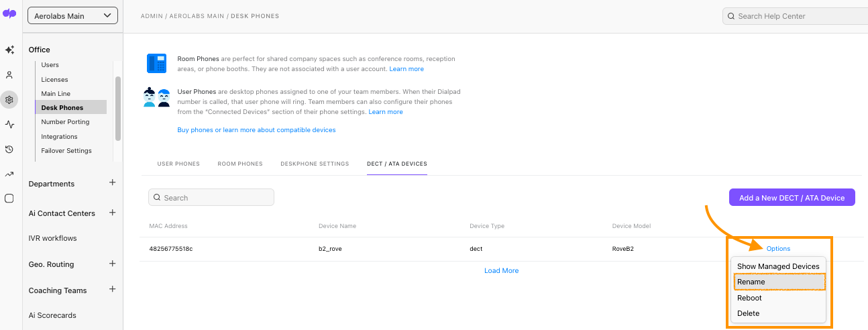Select the settings gear icon in sidebar
Screen dimensions: 868x330
pos(9,100)
